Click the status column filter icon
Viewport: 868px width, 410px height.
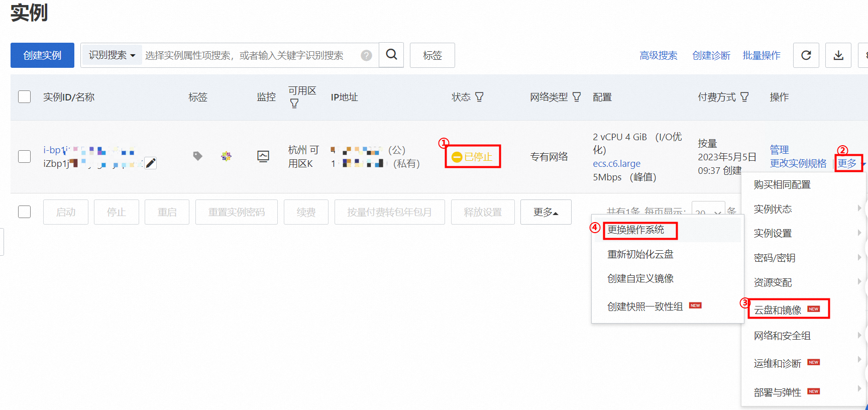[479, 97]
